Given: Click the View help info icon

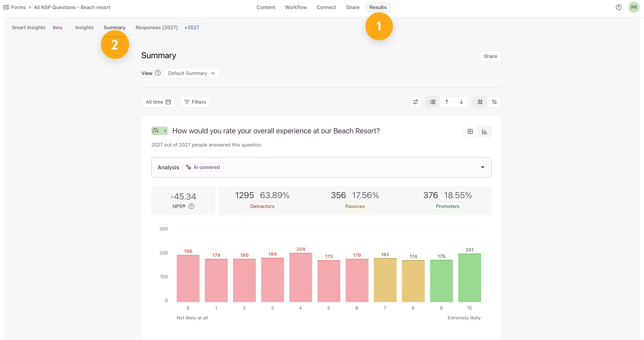Looking at the screenshot, I should click(158, 73).
